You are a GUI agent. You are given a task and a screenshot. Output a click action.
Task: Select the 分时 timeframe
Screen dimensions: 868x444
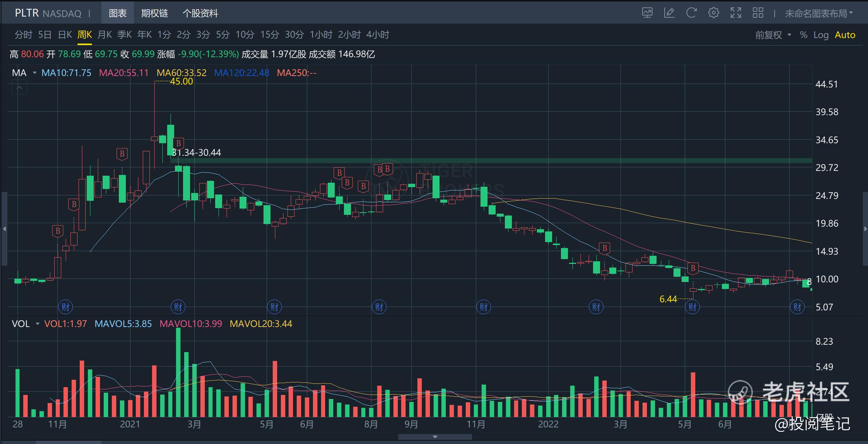click(x=24, y=35)
